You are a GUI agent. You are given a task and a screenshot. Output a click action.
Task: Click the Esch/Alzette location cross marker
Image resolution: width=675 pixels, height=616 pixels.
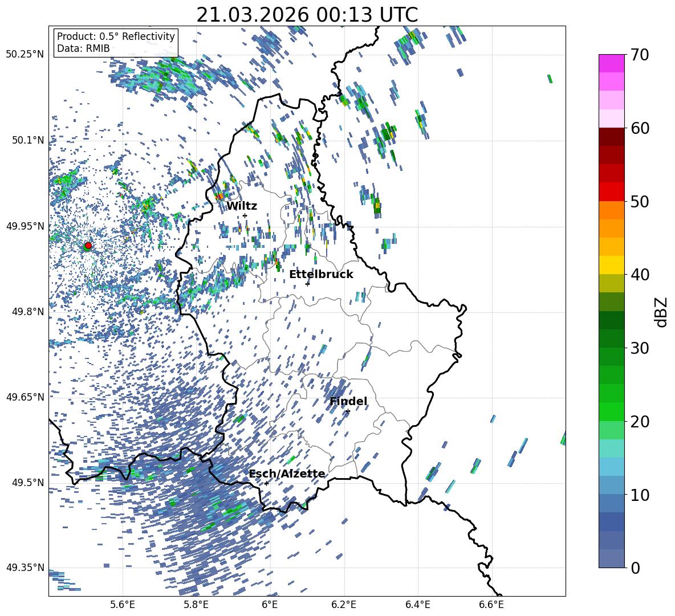point(266,483)
